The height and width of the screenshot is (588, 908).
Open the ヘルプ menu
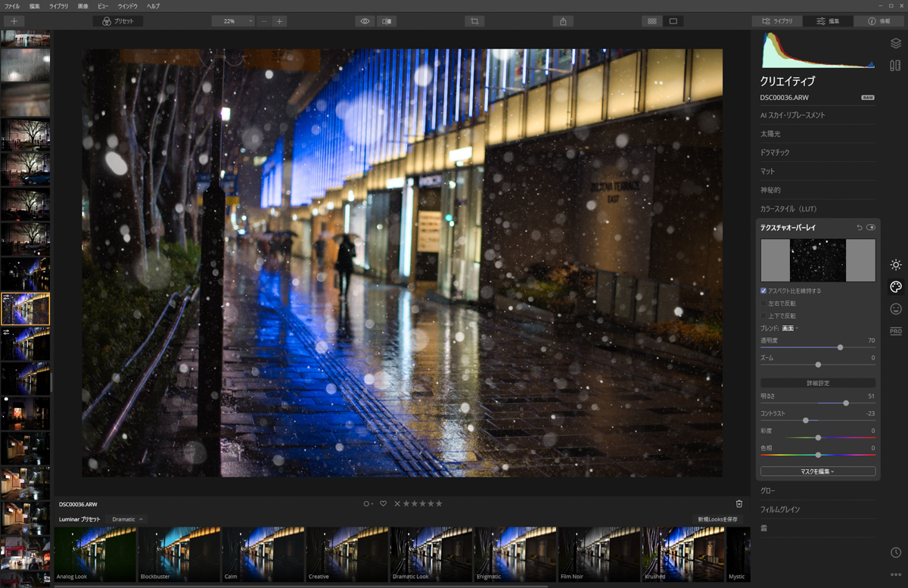pos(153,6)
